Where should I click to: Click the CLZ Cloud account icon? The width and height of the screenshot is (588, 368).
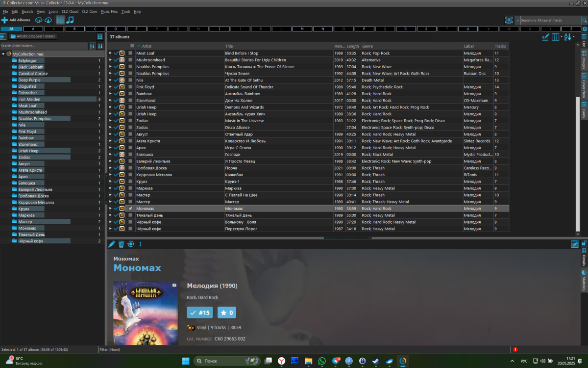[48, 20]
